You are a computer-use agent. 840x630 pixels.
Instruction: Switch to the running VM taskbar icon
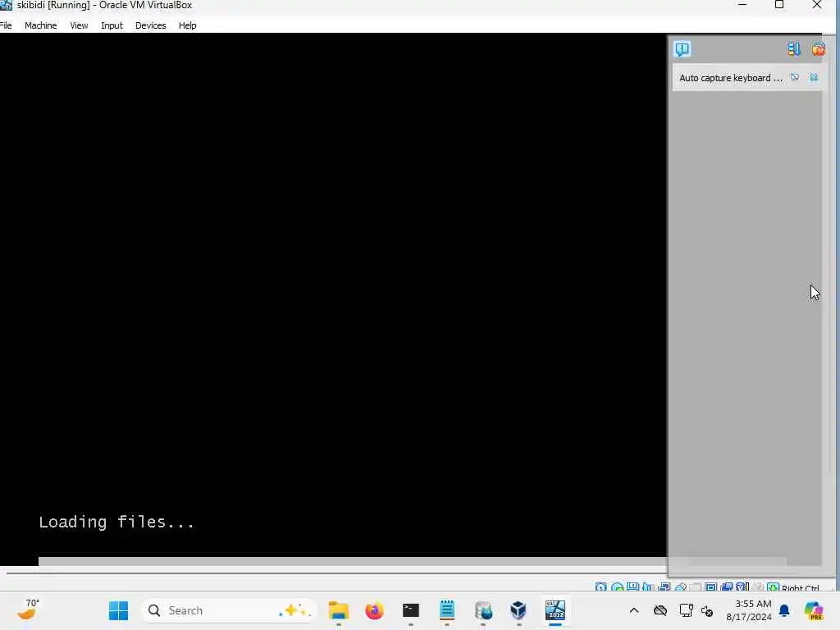click(x=555, y=610)
